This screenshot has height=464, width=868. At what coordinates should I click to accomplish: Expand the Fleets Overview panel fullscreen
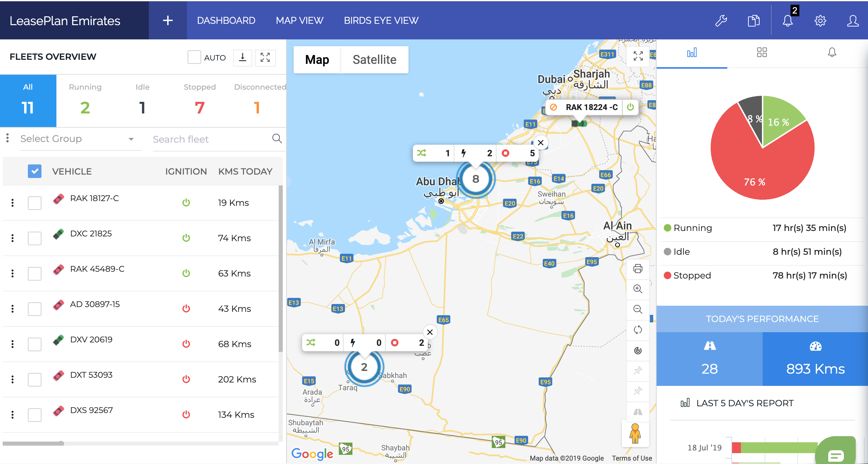(x=265, y=57)
